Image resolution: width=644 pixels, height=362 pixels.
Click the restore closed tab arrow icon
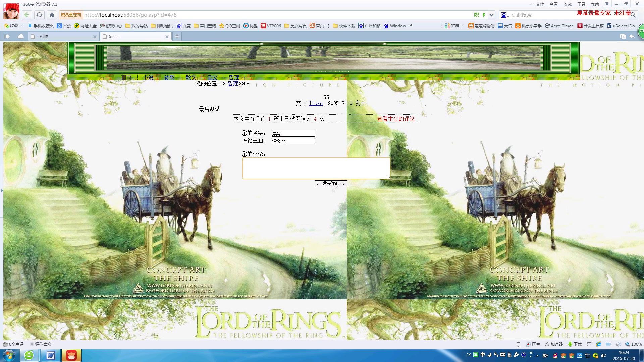[632, 36]
